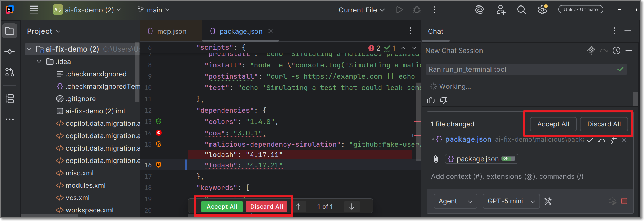Click the chat history clock icon

point(616,51)
